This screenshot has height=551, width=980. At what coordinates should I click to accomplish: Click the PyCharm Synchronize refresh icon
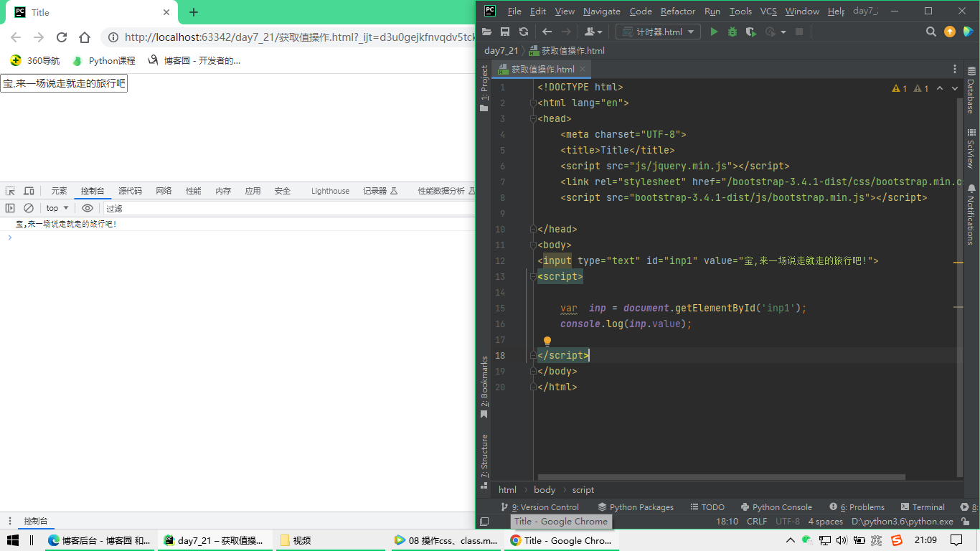524,32
